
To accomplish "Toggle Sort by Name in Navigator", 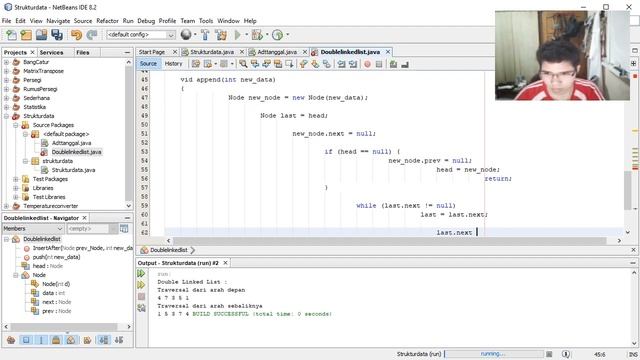I will pyautogui.click(x=104, y=340).
